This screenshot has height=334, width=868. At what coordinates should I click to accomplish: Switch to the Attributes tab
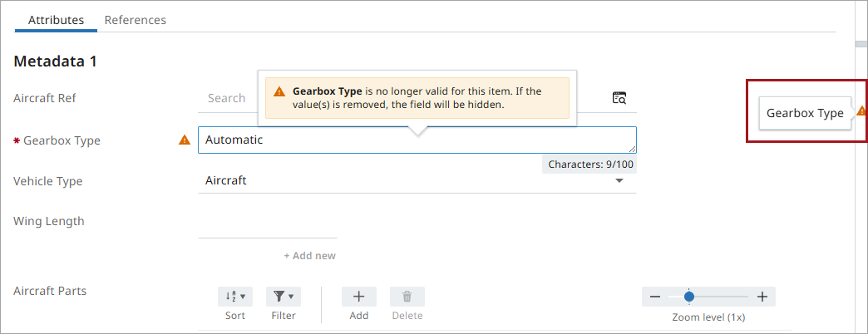point(56,20)
